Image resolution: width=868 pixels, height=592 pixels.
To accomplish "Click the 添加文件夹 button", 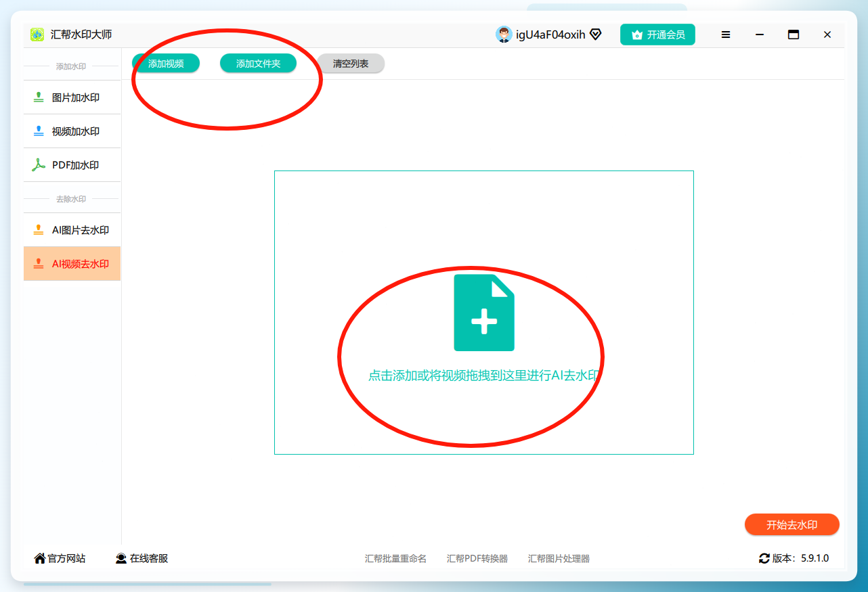I will click(x=258, y=64).
